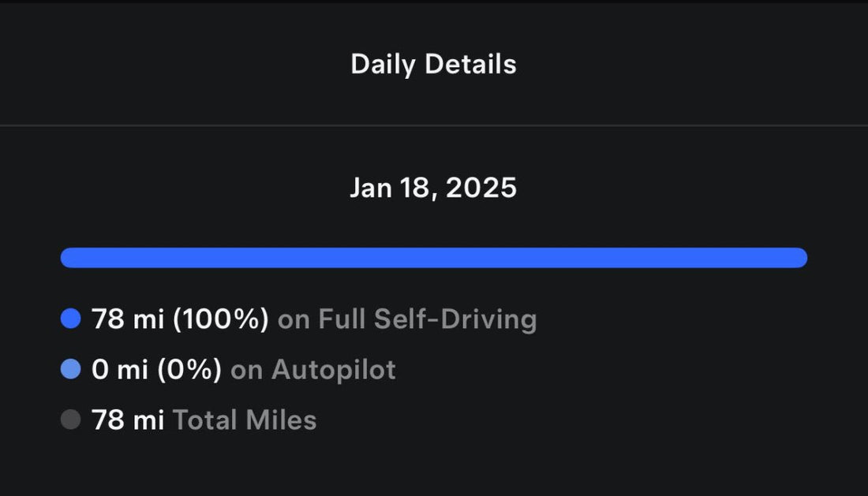Click the "(100%)" percentage text

tap(220, 319)
